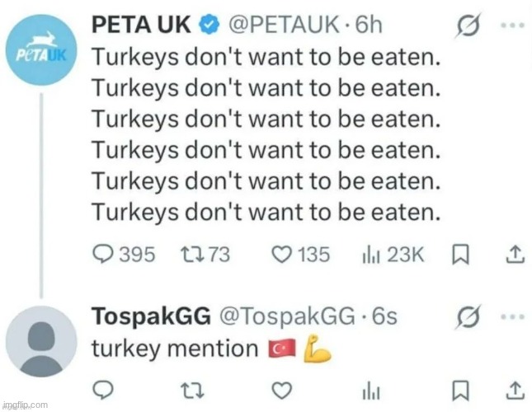
Task: Share the PETA UK tweet
Action: pyautogui.click(x=516, y=255)
